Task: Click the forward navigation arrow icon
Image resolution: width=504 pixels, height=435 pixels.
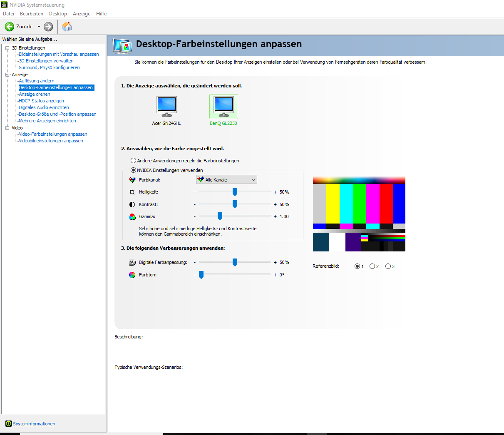Action: (x=48, y=27)
